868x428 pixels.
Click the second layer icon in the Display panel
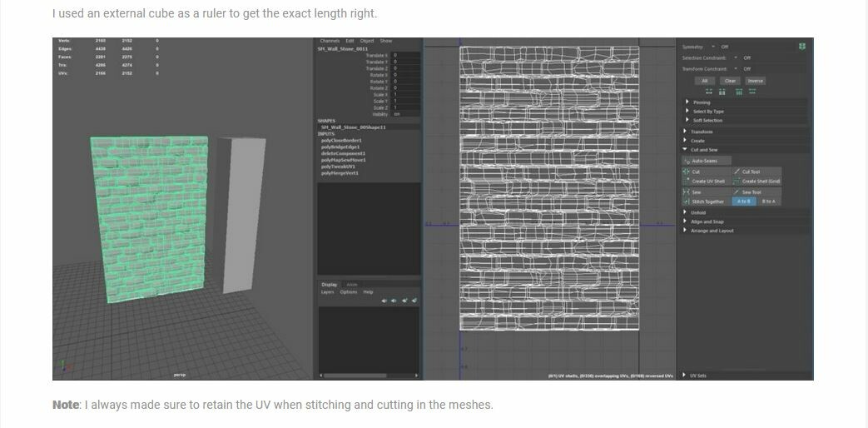click(394, 301)
